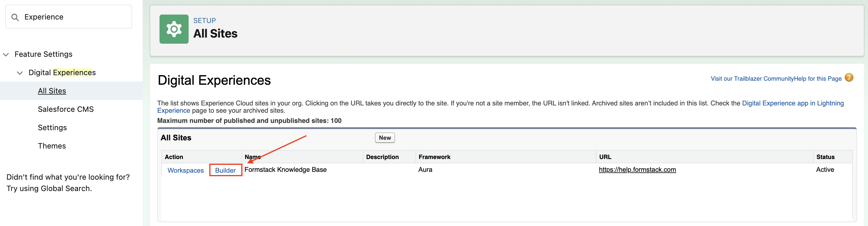Open Workspaces for Formstack Knowledge Base

(185, 170)
